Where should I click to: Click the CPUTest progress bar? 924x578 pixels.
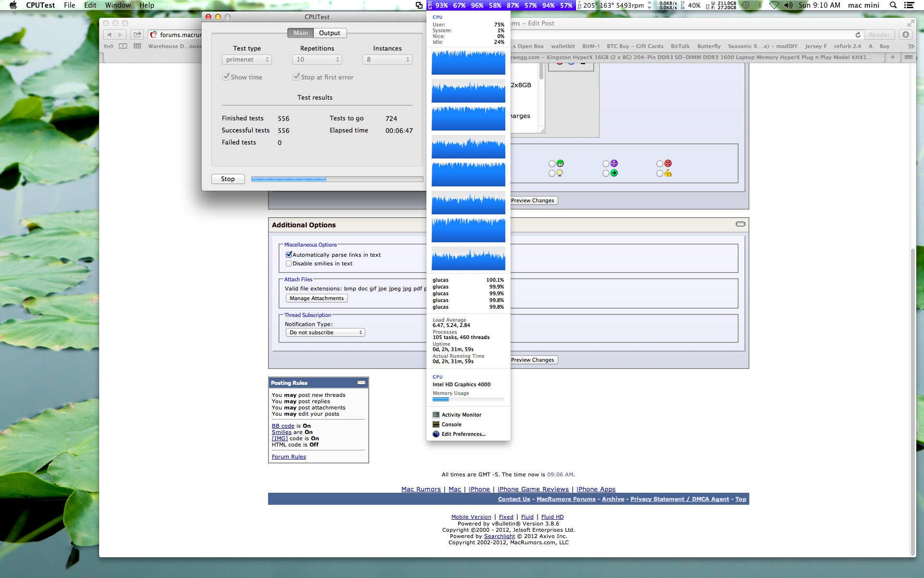click(337, 179)
